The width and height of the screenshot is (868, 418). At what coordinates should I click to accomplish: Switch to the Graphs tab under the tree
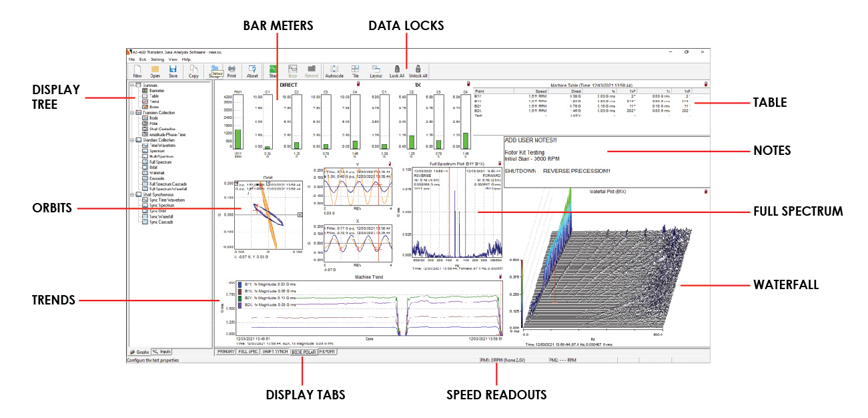[x=139, y=351]
